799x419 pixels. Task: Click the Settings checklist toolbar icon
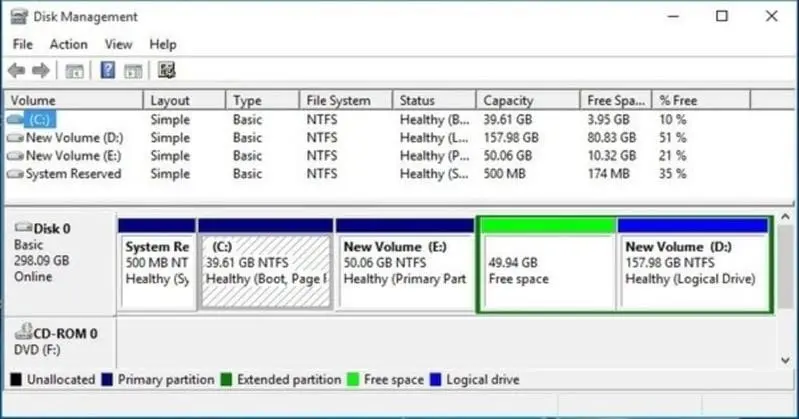click(x=167, y=70)
